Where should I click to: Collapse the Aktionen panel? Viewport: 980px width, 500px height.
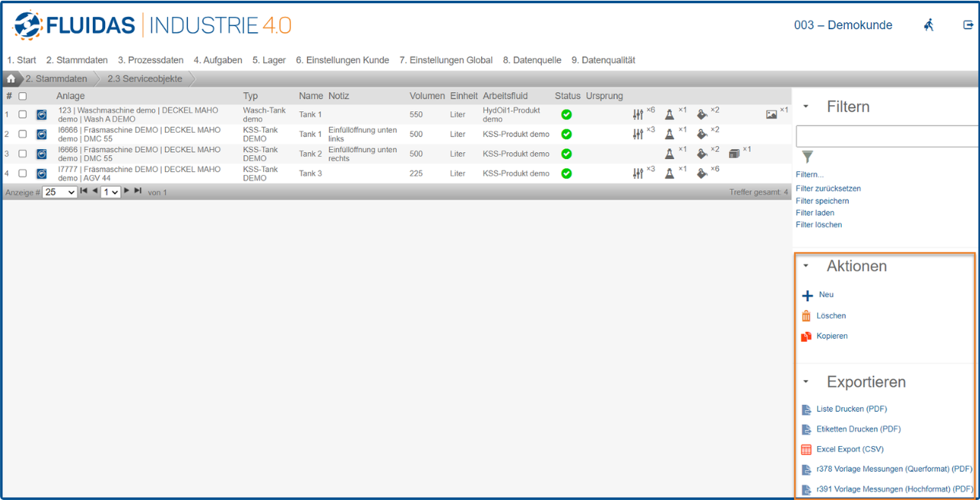pos(806,267)
